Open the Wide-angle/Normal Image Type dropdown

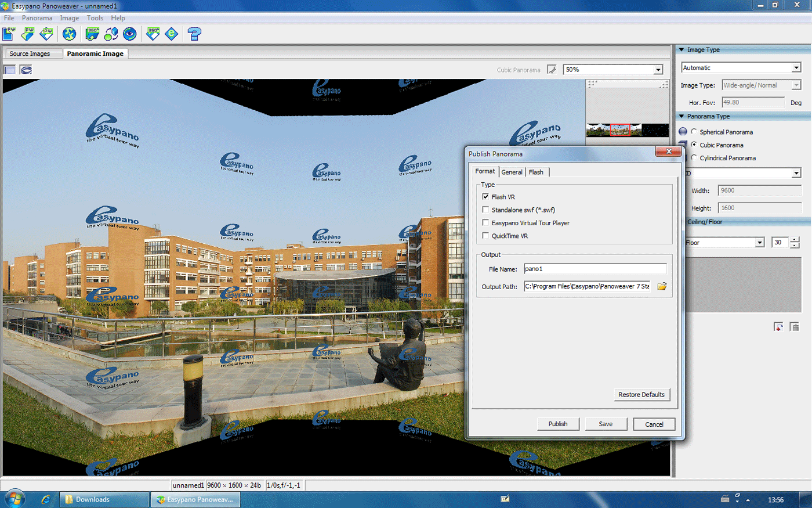click(796, 85)
